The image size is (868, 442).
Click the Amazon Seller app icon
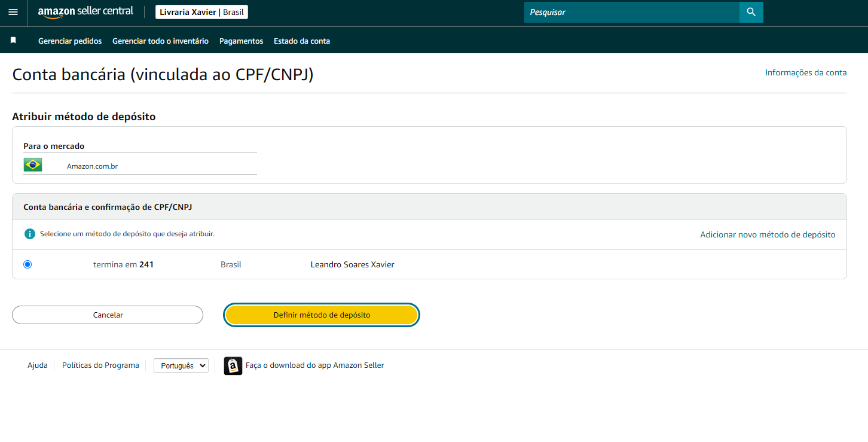tap(233, 365)
